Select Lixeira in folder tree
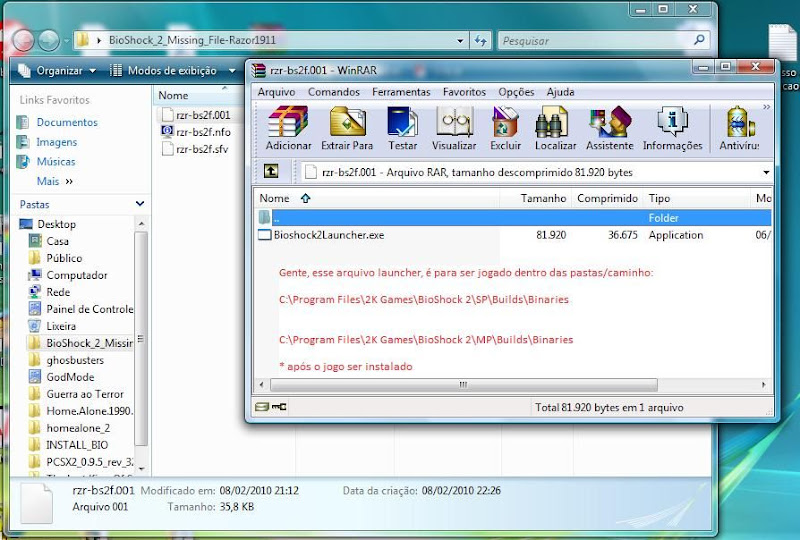800x540 pixels. pyautogui.click(x=61, y=326)
